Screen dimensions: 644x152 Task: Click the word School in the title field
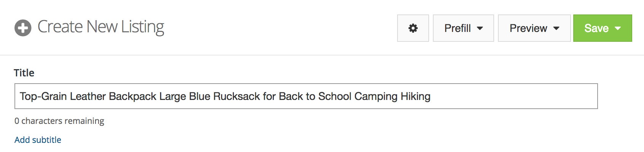pyautogui.click(x=335, y=96)
